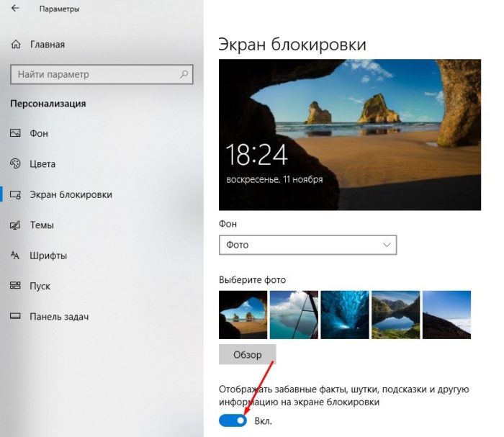Click the lock screen preview image
Screen dimensions: 504x437
[x=350, y=135]
